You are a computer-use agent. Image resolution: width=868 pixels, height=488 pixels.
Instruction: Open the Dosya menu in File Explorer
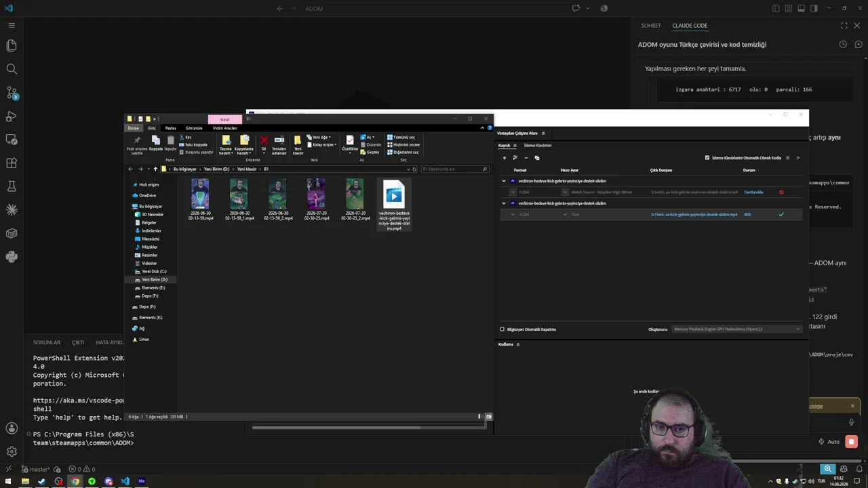point(134,128)
